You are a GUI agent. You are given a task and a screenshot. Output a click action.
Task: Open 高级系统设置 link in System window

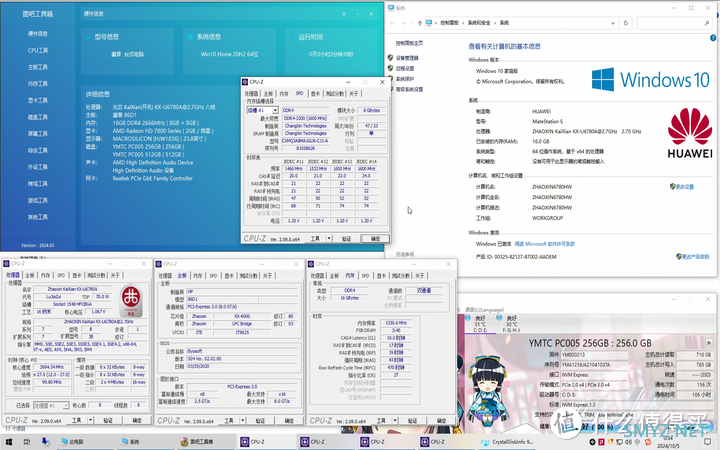pos(409,90)
